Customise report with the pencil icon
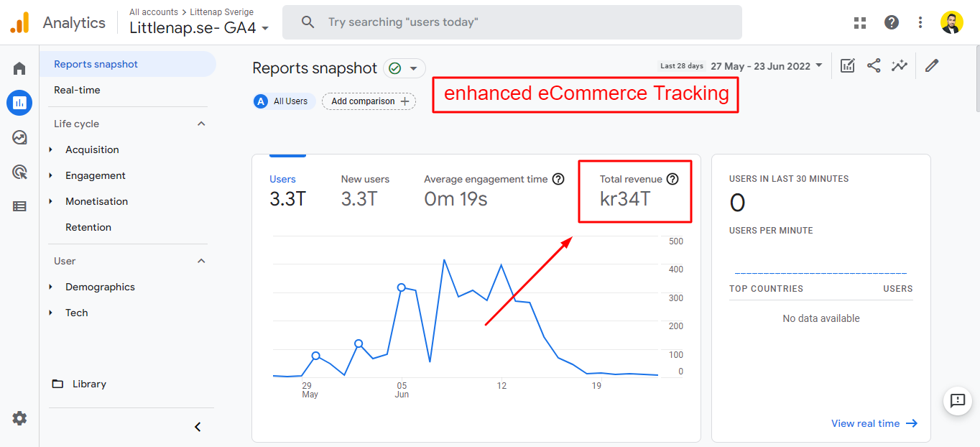 [x=932, y=65]
